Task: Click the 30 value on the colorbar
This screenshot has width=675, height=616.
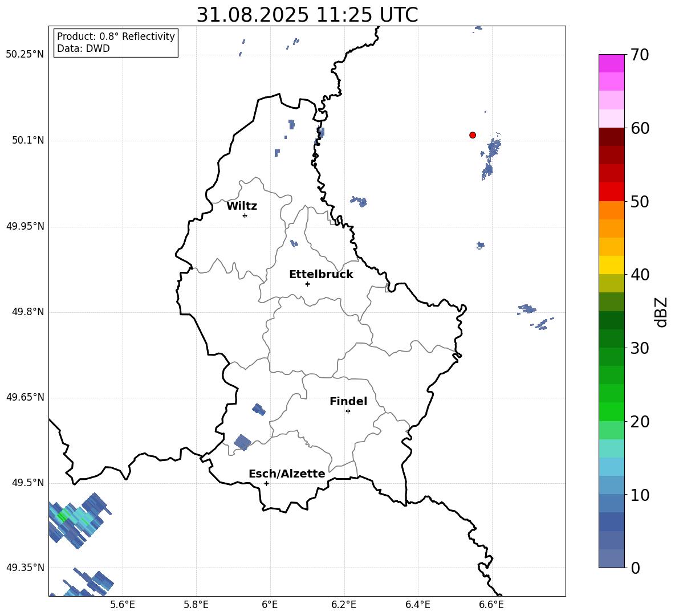Action: pos(640,348)
